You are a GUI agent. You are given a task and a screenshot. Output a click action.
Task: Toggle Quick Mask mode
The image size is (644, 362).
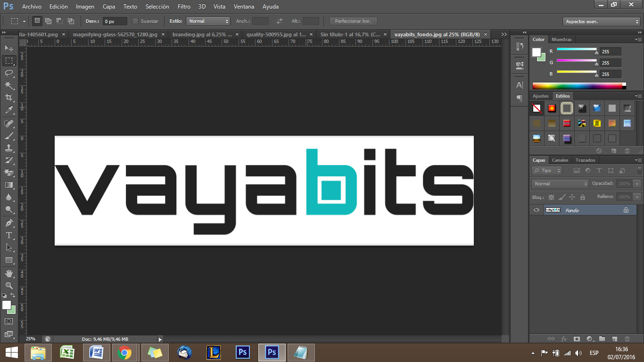point(9,321)
